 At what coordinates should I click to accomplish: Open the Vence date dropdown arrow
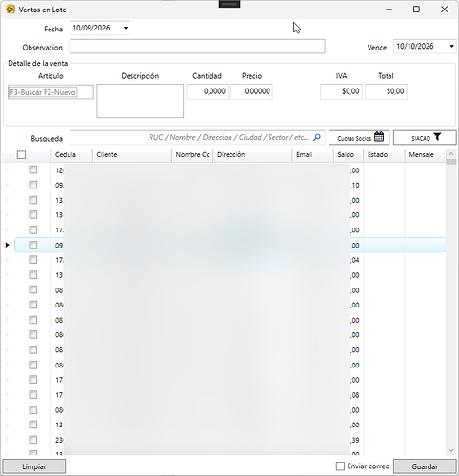(x=451, y=47)
